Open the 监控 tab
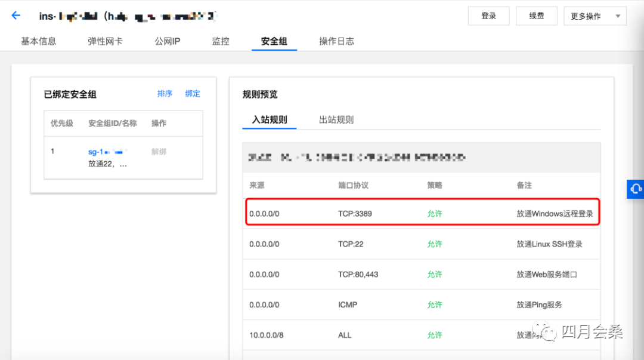 pos(221,41)
